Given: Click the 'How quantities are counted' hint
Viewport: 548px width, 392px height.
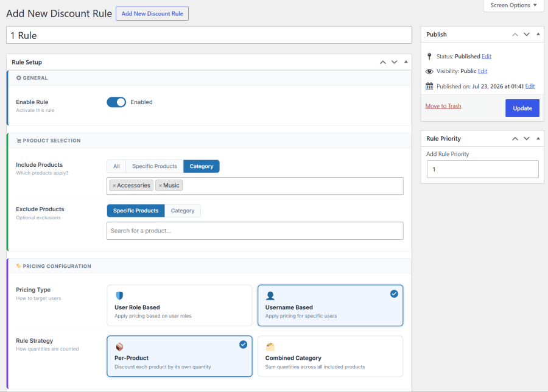Looking at the screenshot, I should (47, 349).
